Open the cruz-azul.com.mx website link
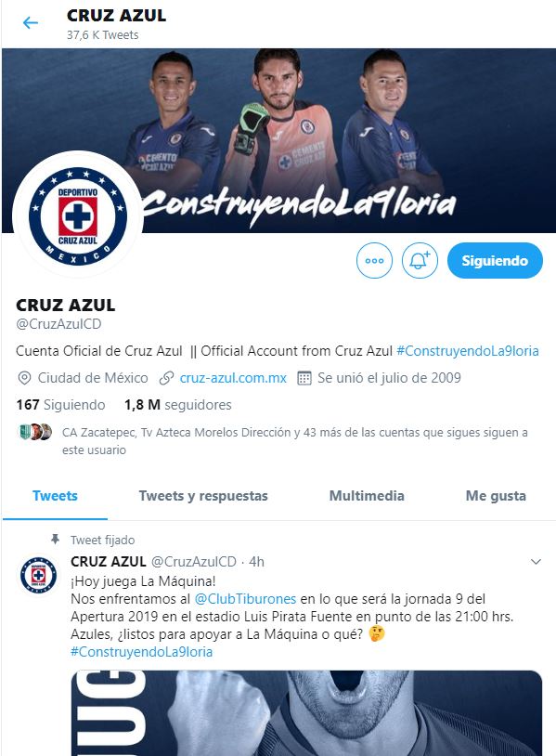The image size is (556, 756). 233,378
